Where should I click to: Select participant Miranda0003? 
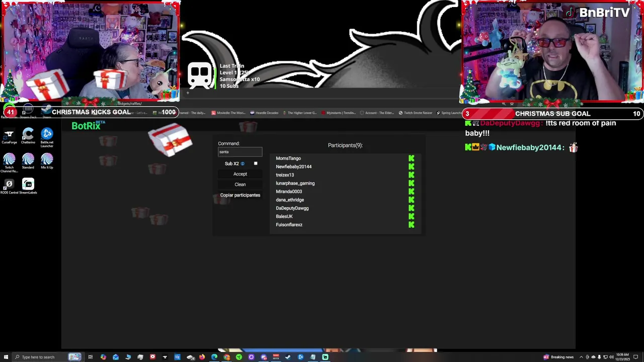289,192
